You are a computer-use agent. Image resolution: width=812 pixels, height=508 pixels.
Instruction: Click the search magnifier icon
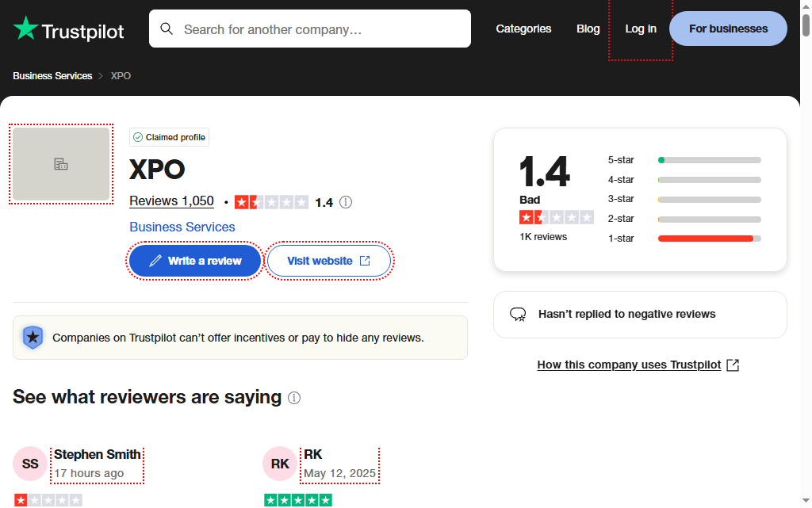click(167, 29)
